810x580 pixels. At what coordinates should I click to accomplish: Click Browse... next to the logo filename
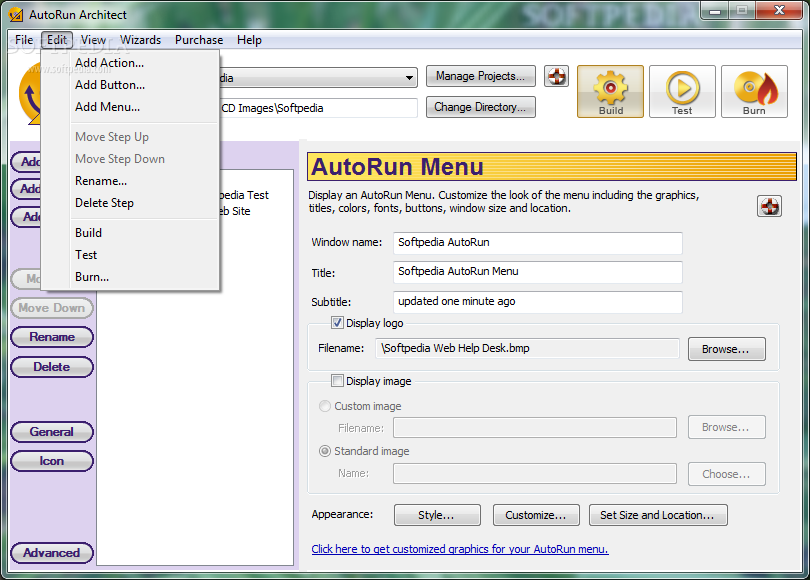[726, 349]
